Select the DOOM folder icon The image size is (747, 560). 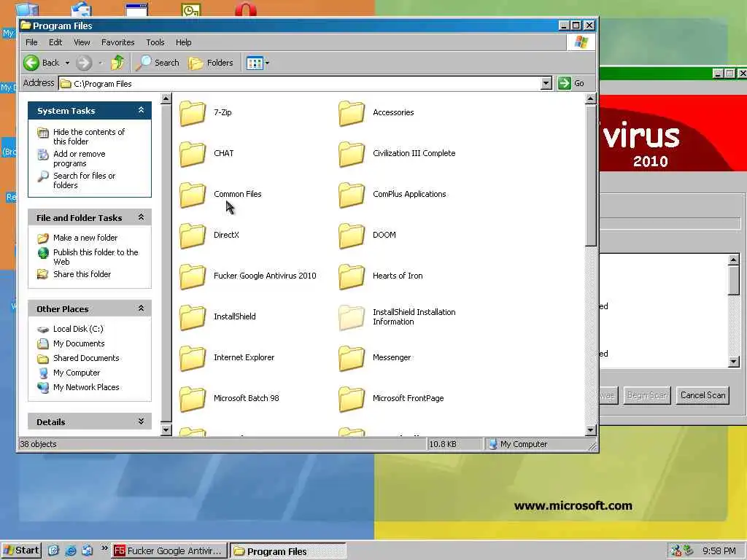352,236
